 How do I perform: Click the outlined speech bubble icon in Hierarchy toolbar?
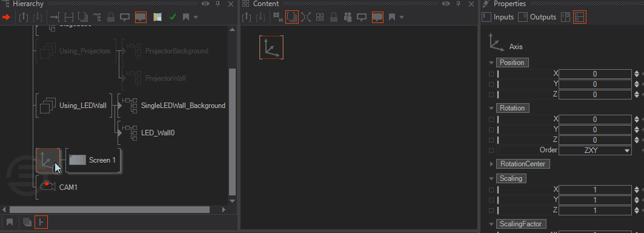click(125, 17)
